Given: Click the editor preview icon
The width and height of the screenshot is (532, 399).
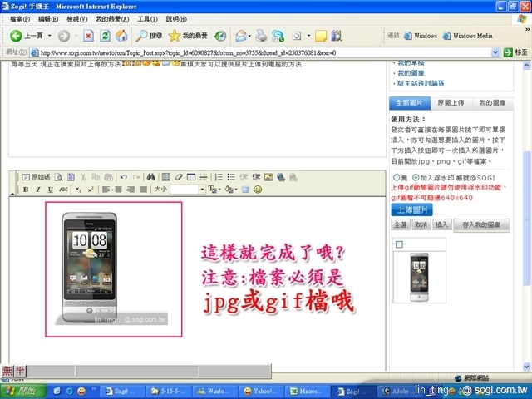Looking at the screenshot, I should 59,177.
